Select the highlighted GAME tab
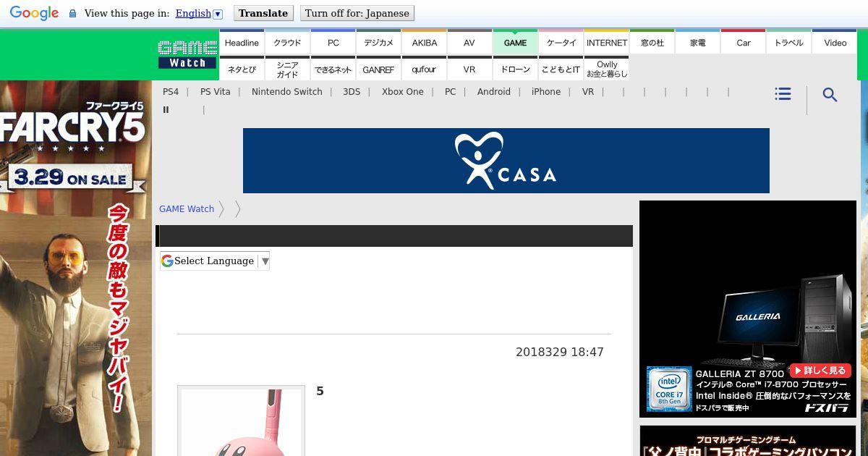 (x=515, y=43)
